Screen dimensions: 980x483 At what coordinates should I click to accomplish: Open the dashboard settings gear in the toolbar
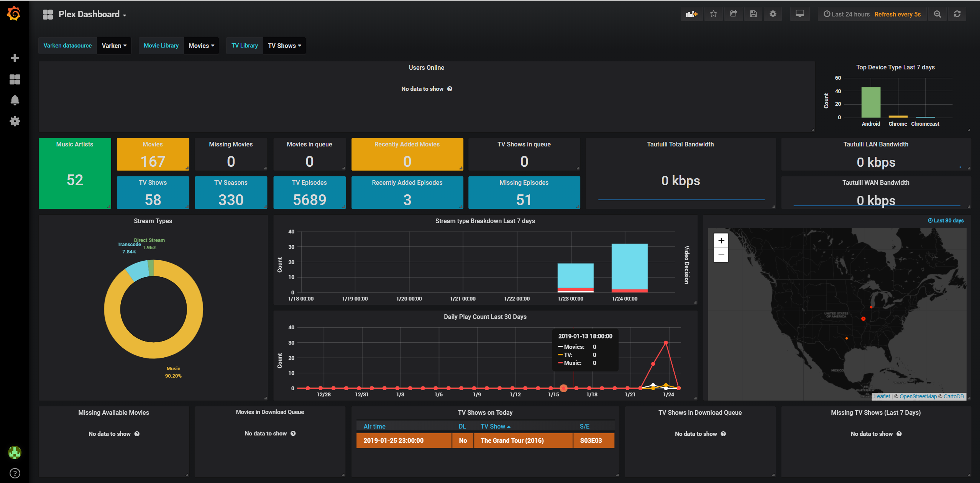click(773, 14)
